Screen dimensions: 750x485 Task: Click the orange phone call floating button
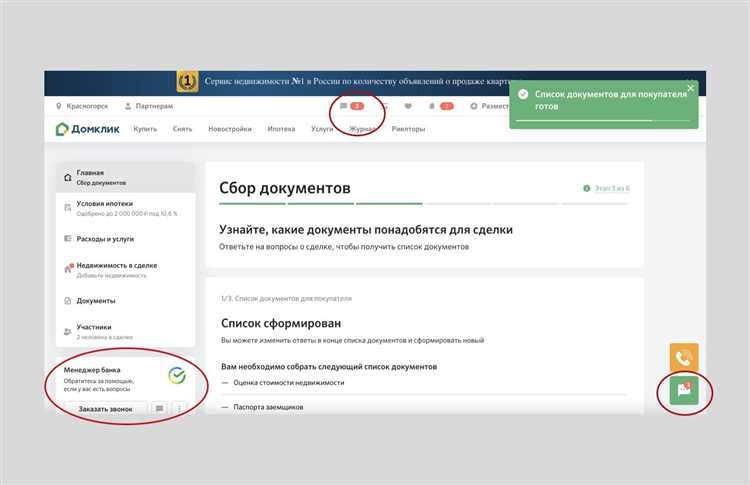coord(684,357)
